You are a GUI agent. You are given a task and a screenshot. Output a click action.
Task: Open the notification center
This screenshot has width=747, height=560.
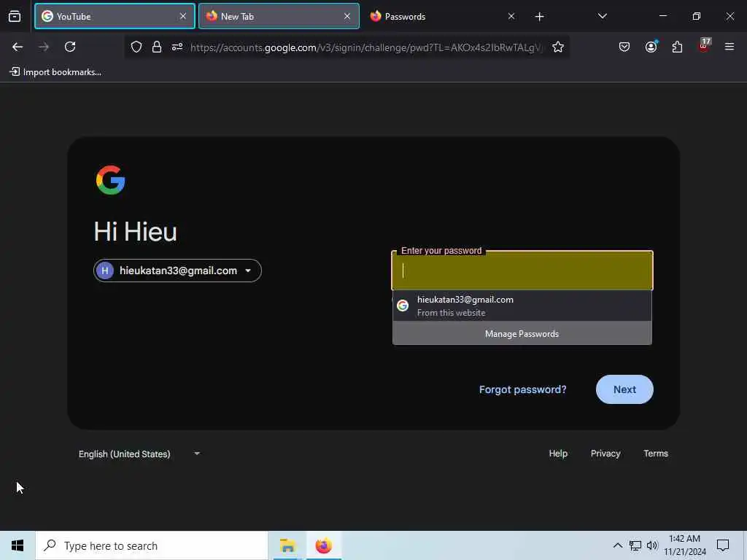[723, 545]
